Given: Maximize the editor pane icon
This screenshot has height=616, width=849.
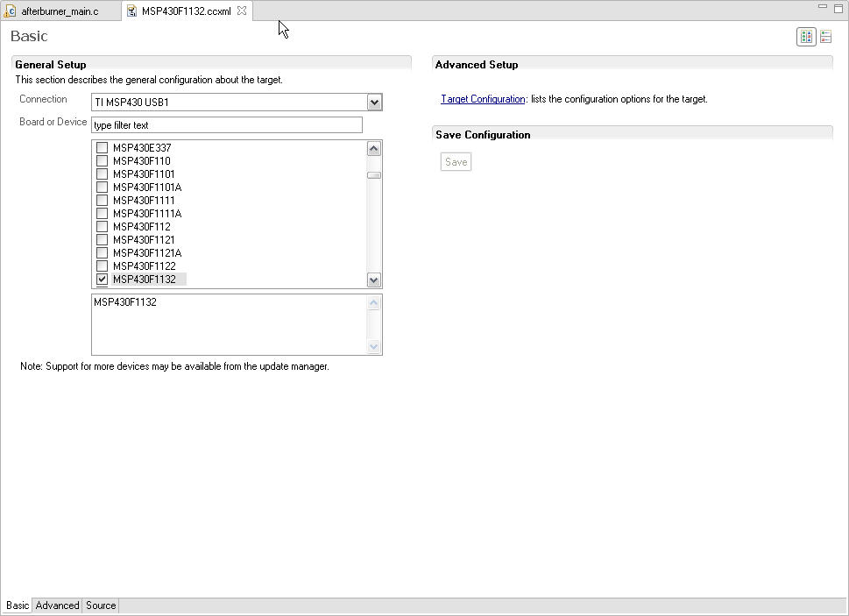Looking at the screenshot, I should coord(838,8).
